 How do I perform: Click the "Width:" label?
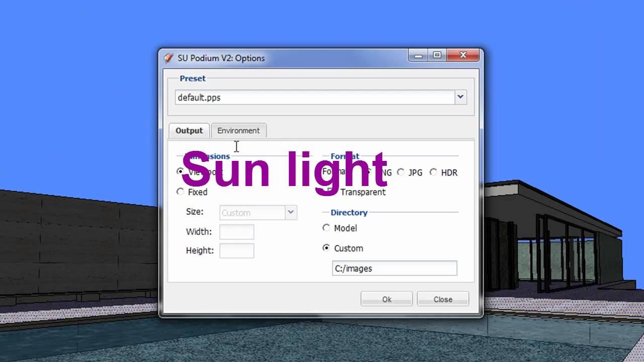pos(199,232)
